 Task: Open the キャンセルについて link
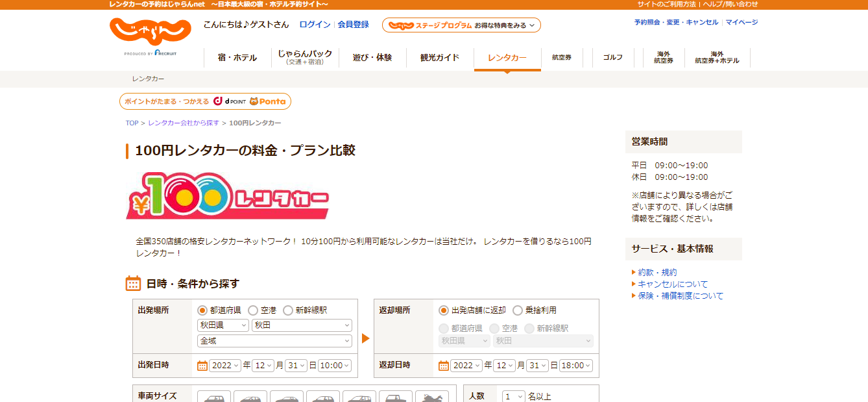tap(673, 284)
